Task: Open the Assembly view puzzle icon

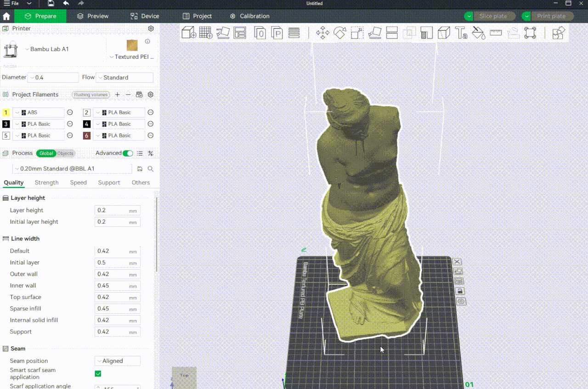Action: coord(559,33)
